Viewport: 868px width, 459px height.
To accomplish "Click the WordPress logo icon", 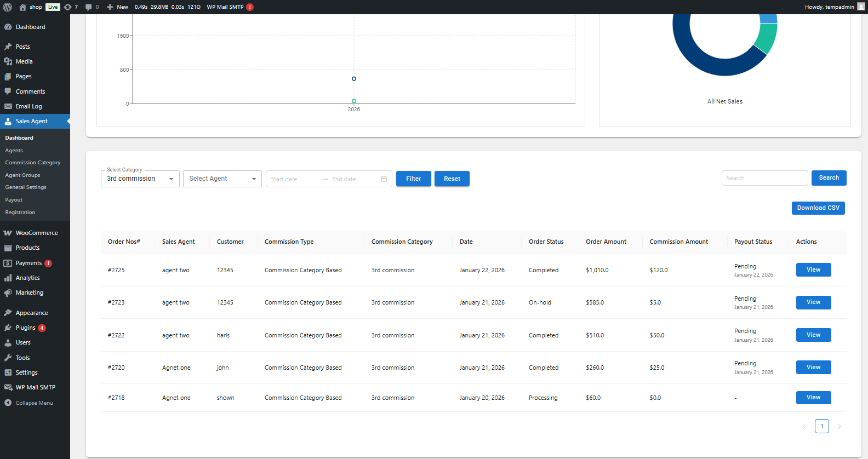I will (8, 7).
